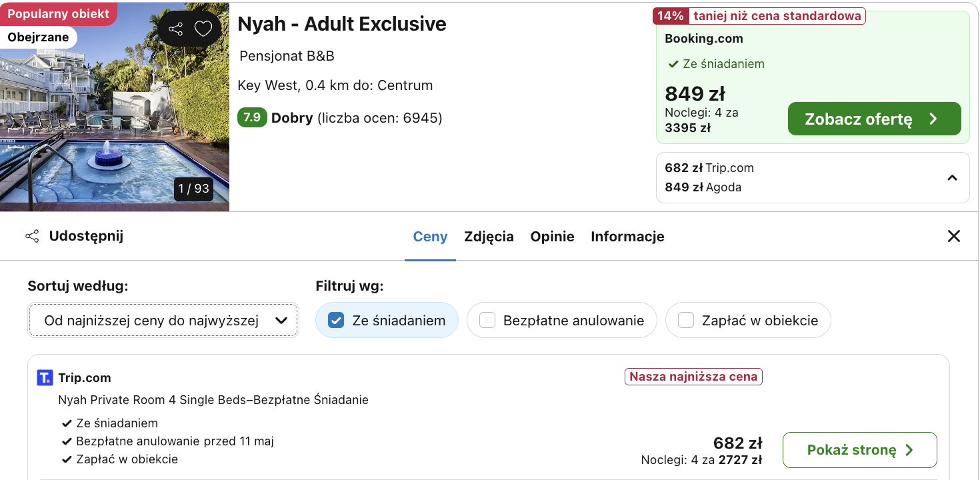Uncheck the Ze śniadaniem filter

[x=336, y=321]
